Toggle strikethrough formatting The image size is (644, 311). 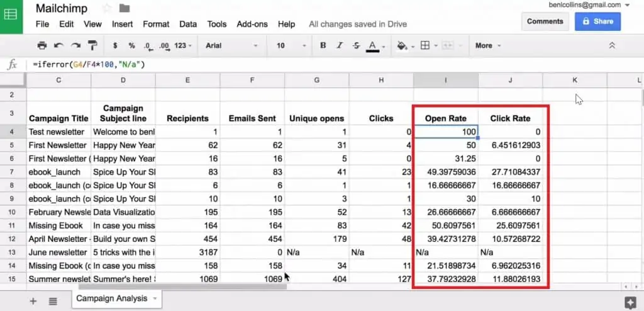tap(356, 46)
